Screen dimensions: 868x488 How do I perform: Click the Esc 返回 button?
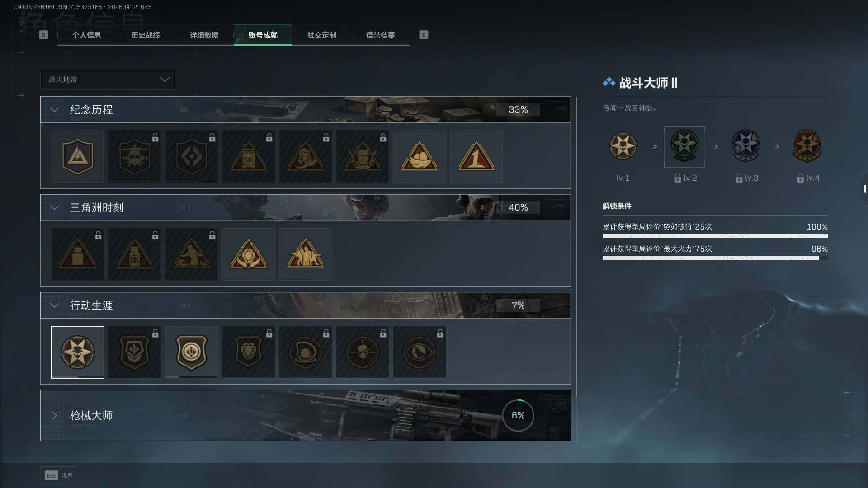click(58, 475)
